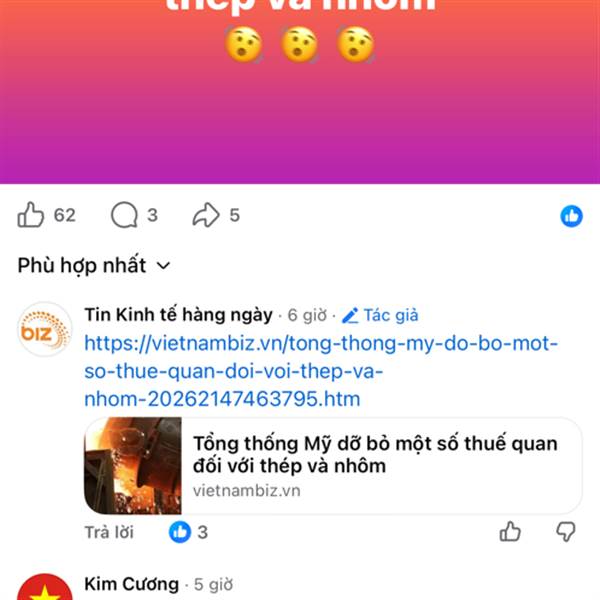The height and width of the screenshot is (600, 600).
Task: View the 62 likes count
Action: point(64,215)
